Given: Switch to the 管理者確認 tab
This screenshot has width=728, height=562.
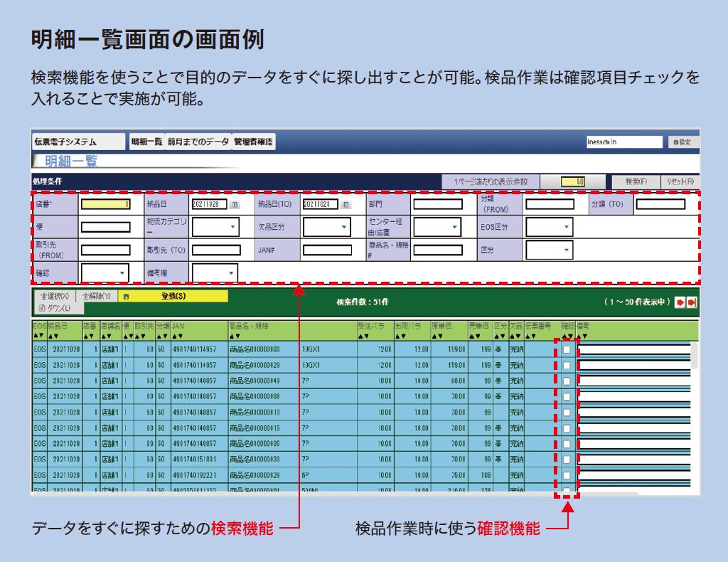Looking at the screenshot, I should 253,142.
